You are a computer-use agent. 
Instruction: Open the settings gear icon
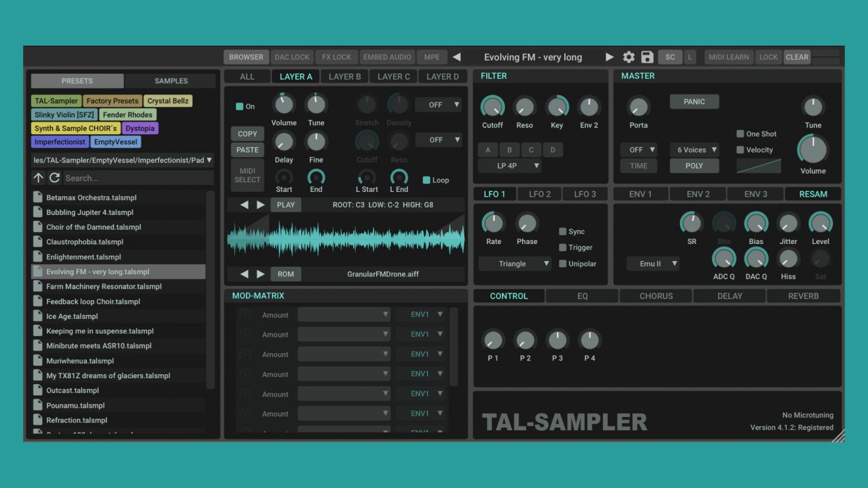click(x=629, y=57)
